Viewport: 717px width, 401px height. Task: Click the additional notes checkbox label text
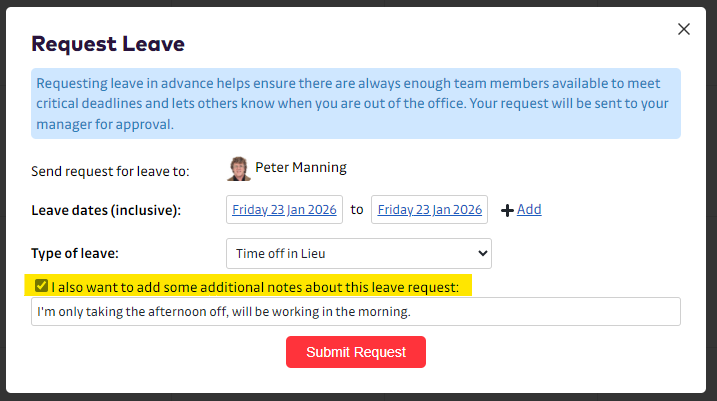(255, 287)
